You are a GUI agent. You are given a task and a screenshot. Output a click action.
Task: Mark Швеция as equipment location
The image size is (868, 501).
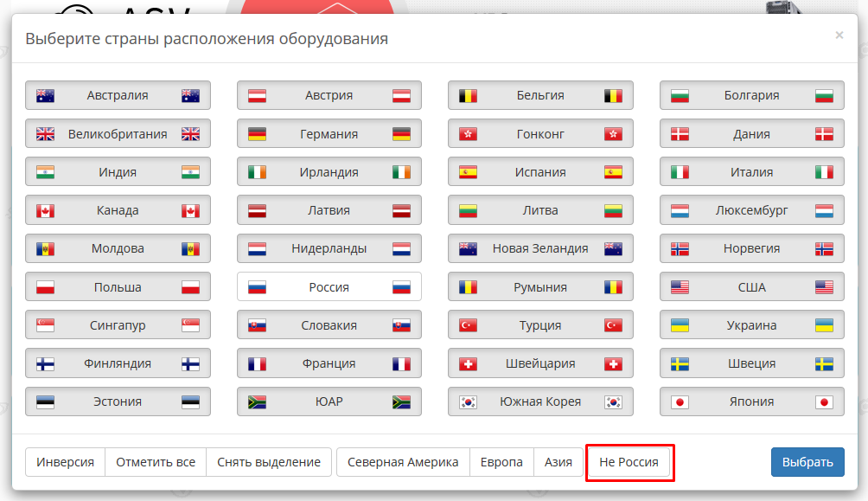[x=752, y=363]
